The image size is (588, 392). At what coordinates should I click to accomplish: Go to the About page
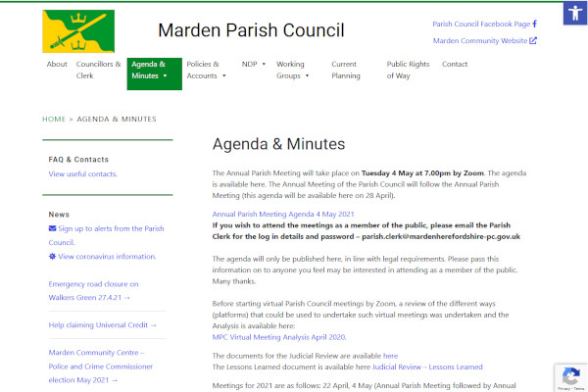[x=57, y=64]
